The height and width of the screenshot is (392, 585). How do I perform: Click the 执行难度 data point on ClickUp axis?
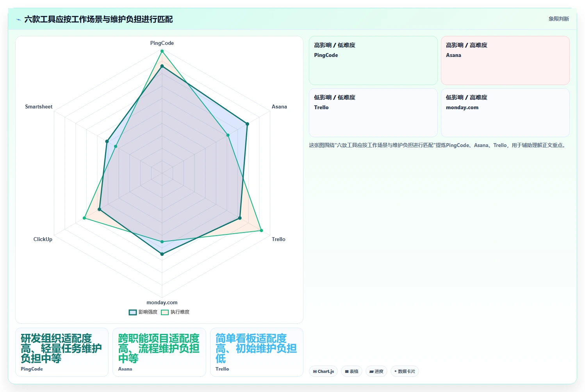click(x=84, y=218)
